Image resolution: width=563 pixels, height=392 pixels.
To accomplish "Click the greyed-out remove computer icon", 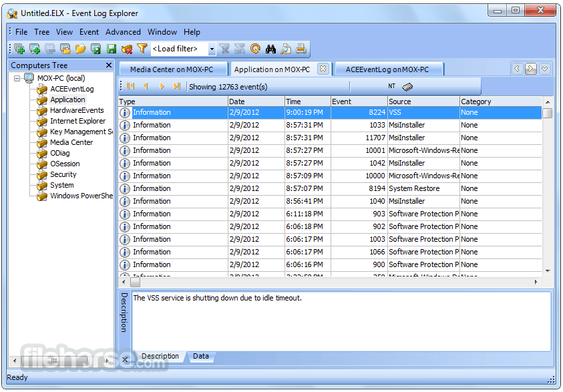I will 50,49.
